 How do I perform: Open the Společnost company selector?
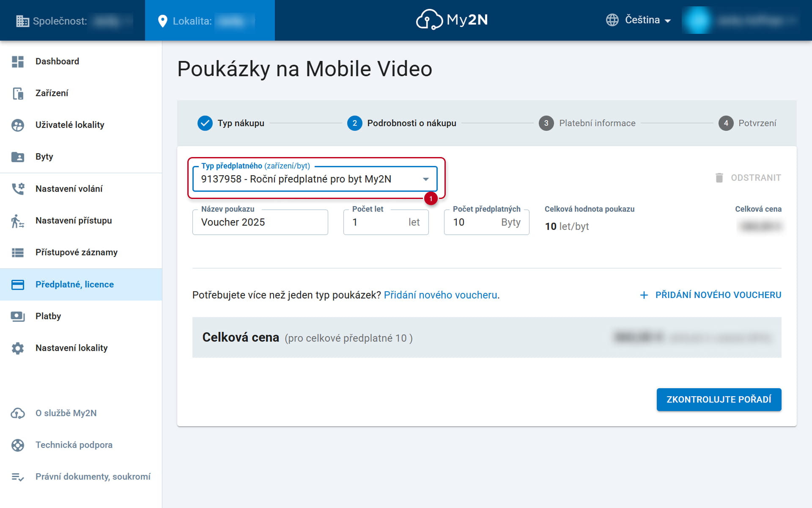[73, 20]
